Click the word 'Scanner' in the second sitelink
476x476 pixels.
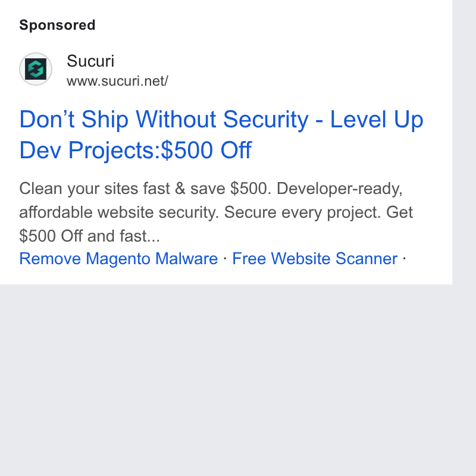click(367, 259)
